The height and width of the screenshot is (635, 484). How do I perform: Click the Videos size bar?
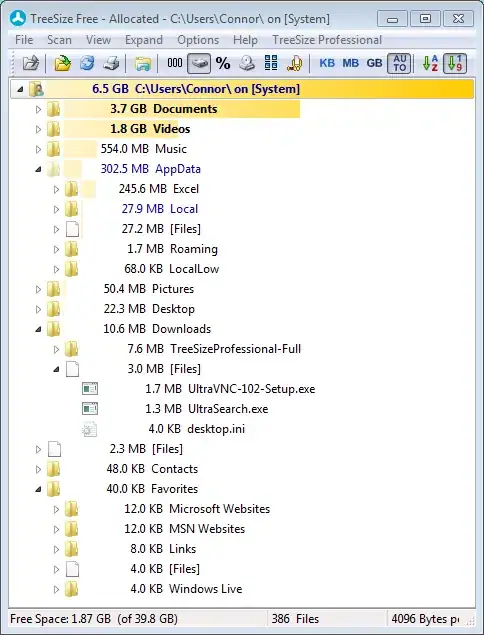pyautogui.click(x=121, y=129)
